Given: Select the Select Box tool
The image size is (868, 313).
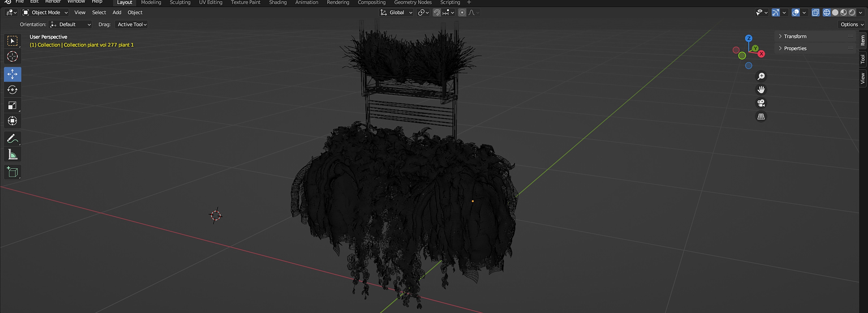Looking at the screenshot, I should (x=13, y=41).
